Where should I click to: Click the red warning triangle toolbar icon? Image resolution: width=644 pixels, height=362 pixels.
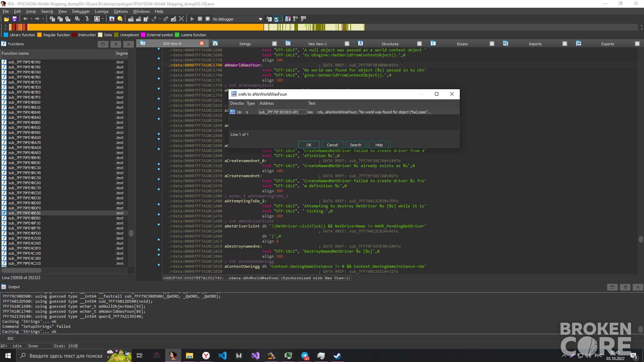pyautogui.click(x=112, y=19)
